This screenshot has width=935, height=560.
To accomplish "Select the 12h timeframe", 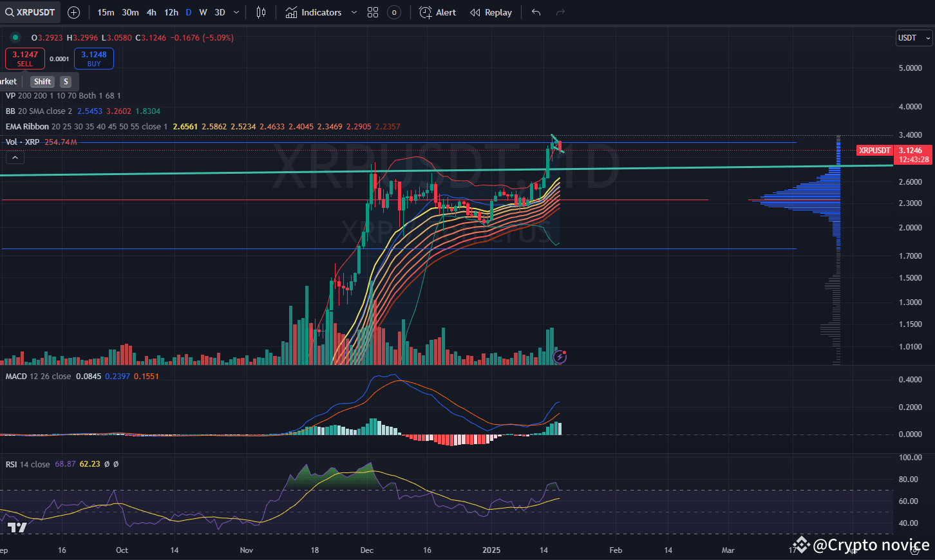I will point(171,12).
